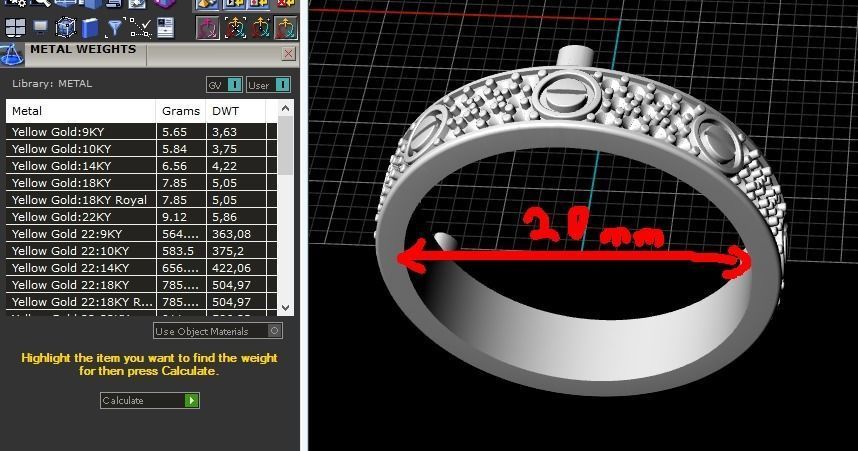Click the 422,06 DWT cell
858x451 pixels.
(x=236, y=268)
